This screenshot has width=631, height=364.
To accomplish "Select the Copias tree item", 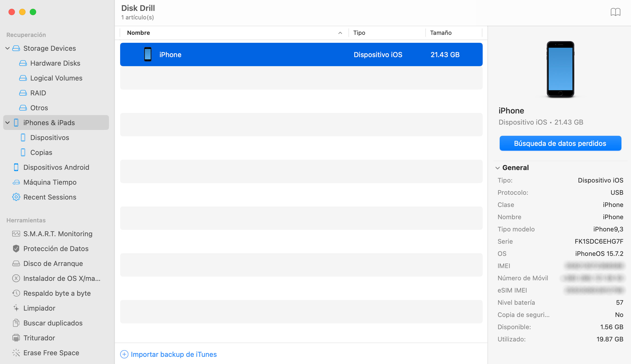I will click(41, 152).
